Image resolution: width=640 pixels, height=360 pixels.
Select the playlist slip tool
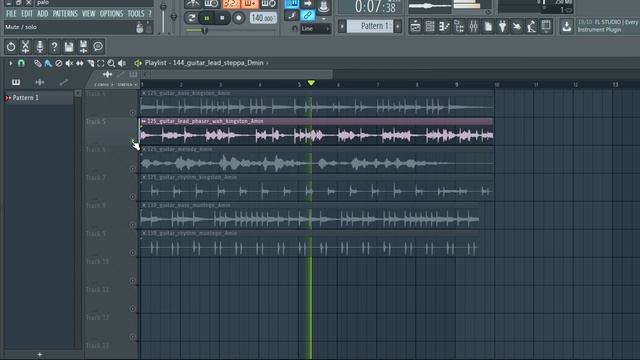click(80, 63)
